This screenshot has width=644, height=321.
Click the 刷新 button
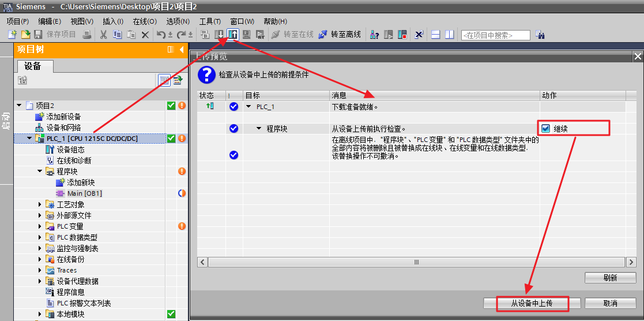pos(611,278)
